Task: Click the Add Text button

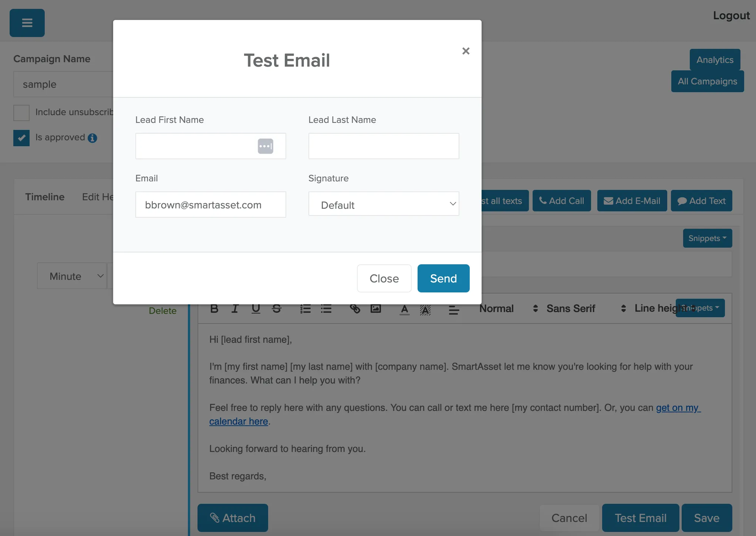Action: coord(701,201)
